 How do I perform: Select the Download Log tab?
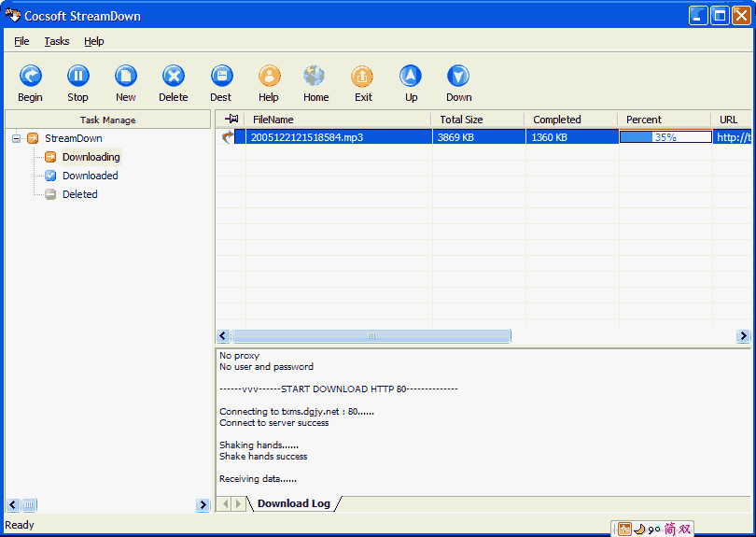tap(294, 503)
